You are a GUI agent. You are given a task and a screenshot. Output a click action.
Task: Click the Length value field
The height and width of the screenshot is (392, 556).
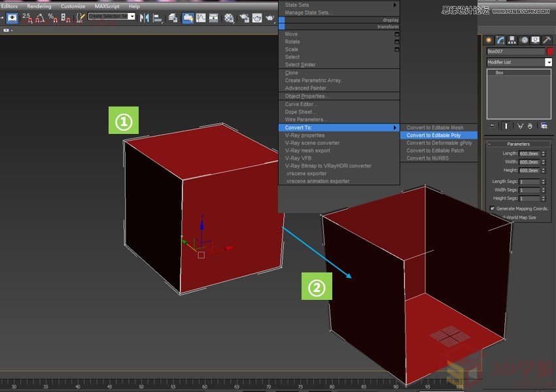pyautogui.click(x=529, y=154)
